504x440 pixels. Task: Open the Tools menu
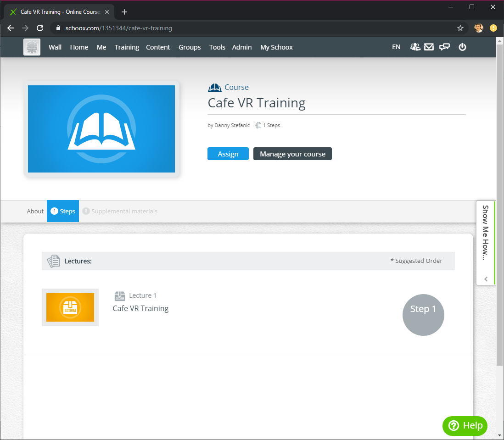pyautogui.click(x=217, y=47)
